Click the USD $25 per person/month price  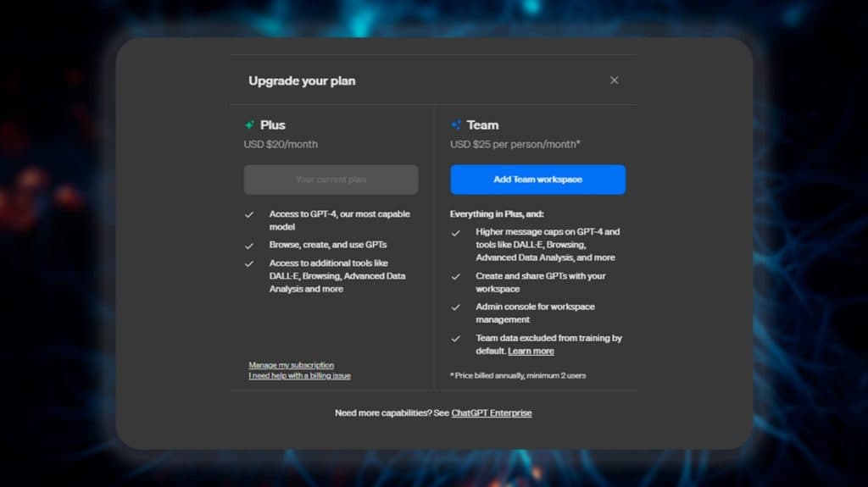(515, 145)
